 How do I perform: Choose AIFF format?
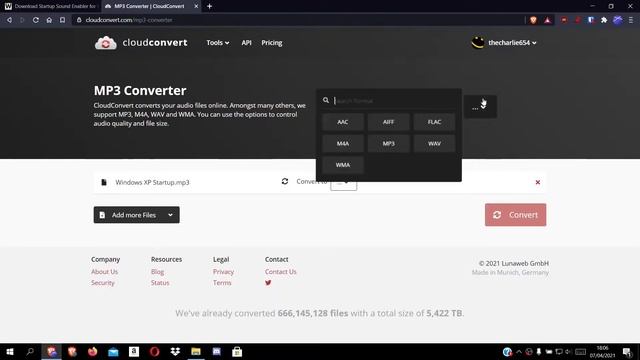point(389,122)
